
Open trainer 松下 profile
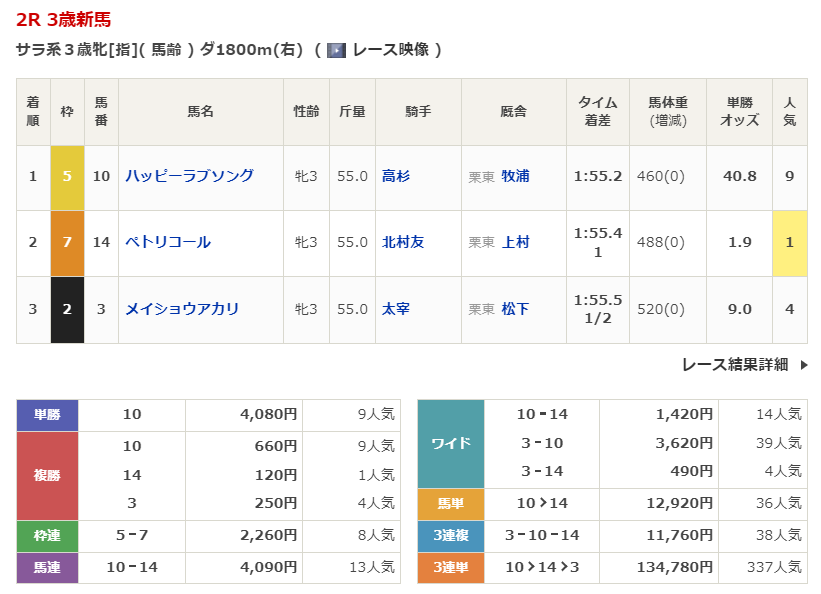coord(515,309)
